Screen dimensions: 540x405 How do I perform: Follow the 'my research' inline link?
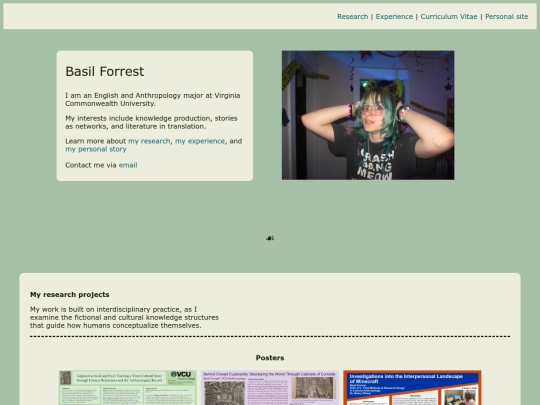click(149, 141)
